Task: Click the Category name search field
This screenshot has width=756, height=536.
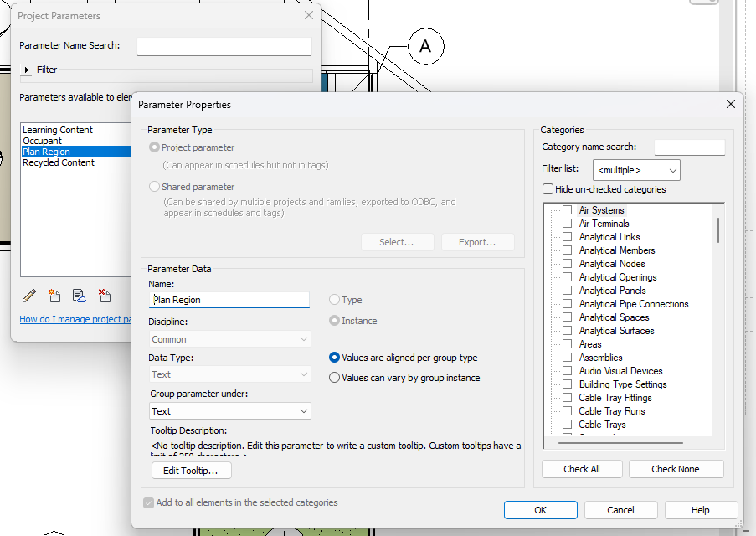Action: click(x=688, y=147)
